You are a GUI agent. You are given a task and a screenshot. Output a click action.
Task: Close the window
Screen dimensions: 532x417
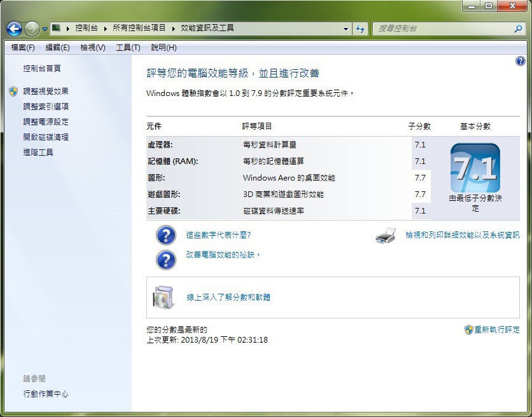pos(512,6)
